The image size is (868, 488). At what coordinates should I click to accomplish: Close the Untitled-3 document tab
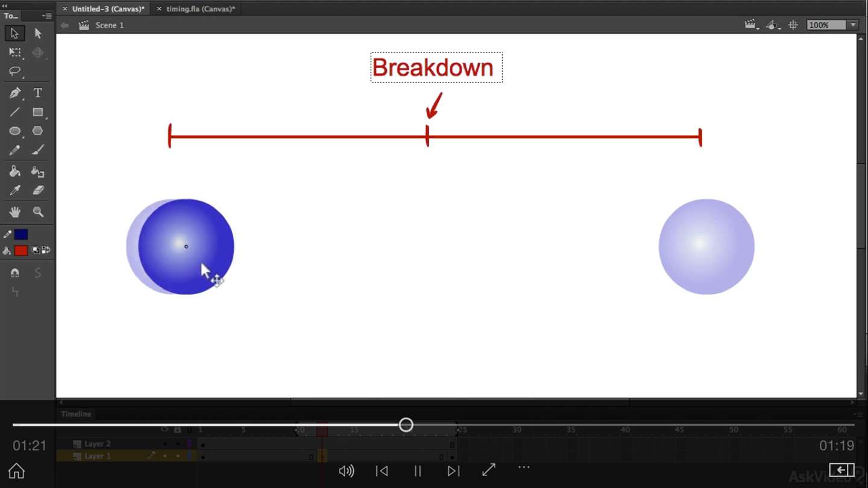coord(65,9)
